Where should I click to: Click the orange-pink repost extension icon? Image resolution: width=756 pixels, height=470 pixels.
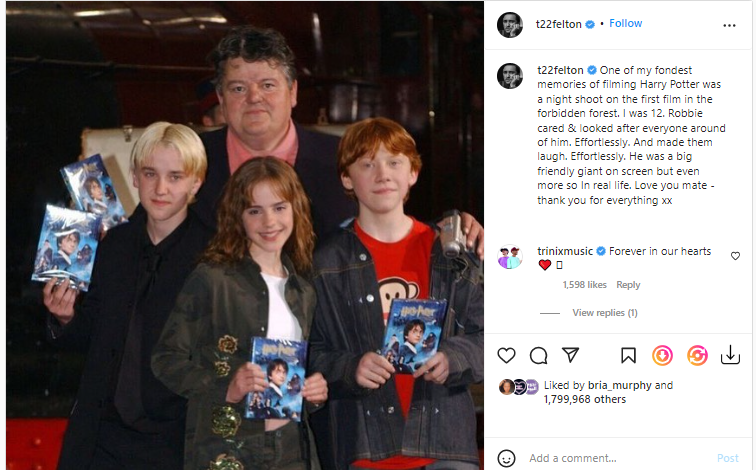[697, 356]
